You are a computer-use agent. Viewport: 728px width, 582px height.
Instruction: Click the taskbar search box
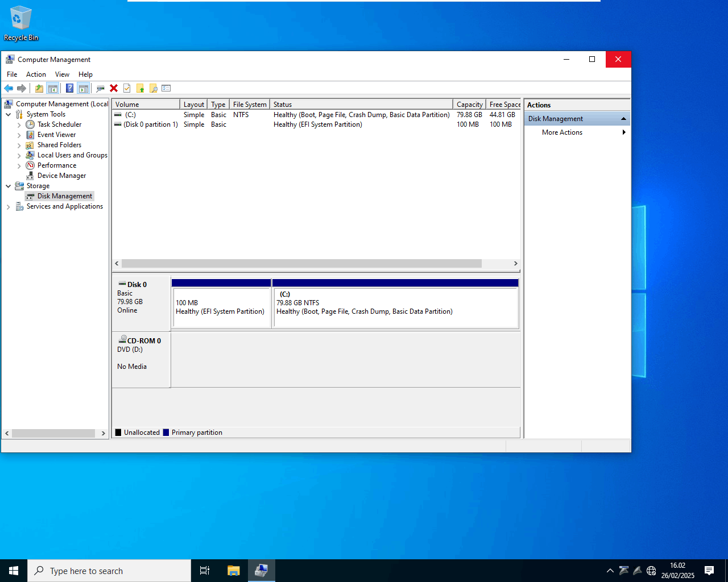point(109,571)
